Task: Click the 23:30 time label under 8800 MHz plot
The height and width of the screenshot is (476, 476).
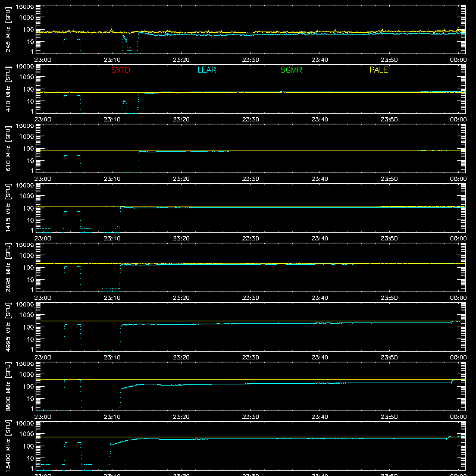Action: pos(250,417)
